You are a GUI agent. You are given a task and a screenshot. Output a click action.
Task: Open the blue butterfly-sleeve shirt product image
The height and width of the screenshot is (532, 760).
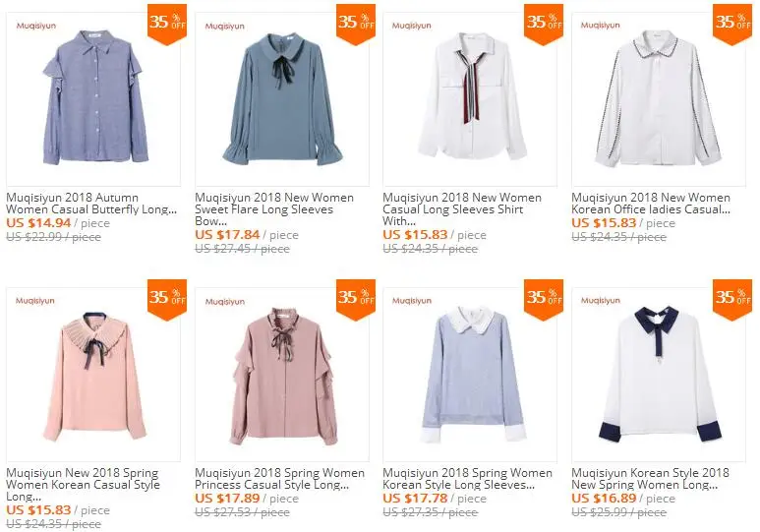[x=93, y=101]
